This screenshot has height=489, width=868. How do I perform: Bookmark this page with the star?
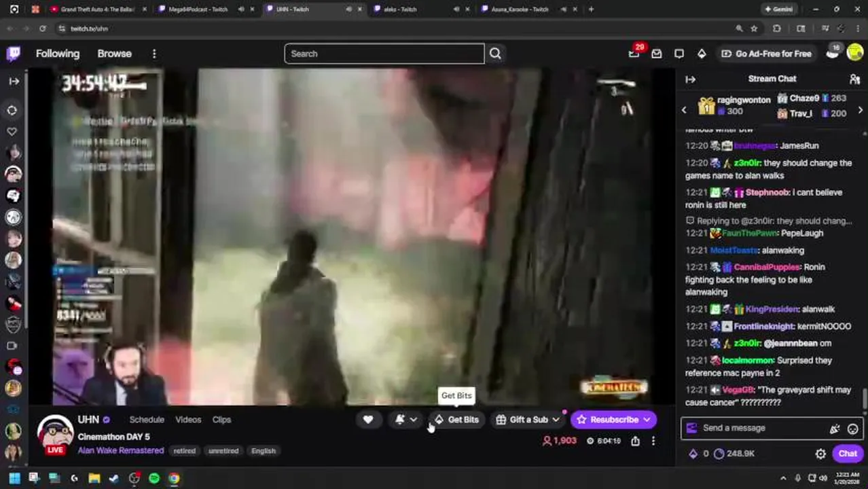(754, 29)
